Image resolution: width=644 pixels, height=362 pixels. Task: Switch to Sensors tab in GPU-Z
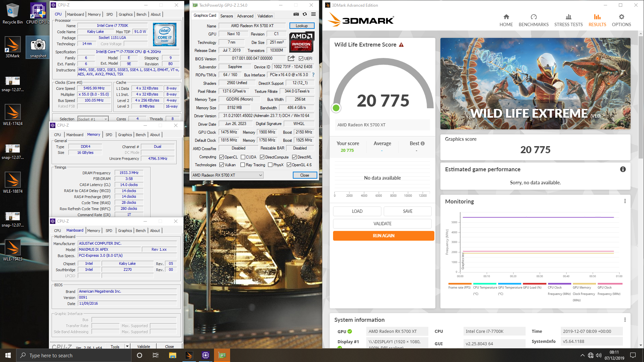click(226, 16)
